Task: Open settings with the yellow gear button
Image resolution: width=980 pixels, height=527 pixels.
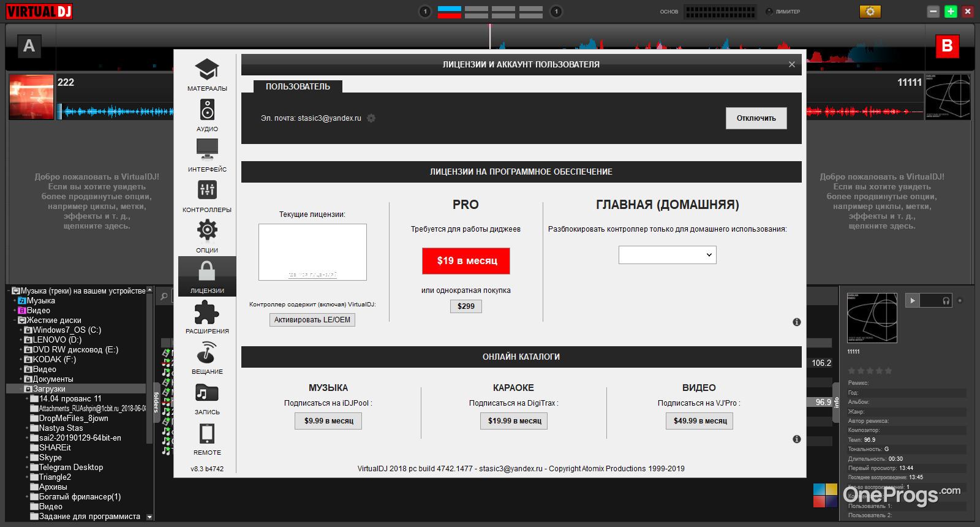Action: (x=870, y=11)
